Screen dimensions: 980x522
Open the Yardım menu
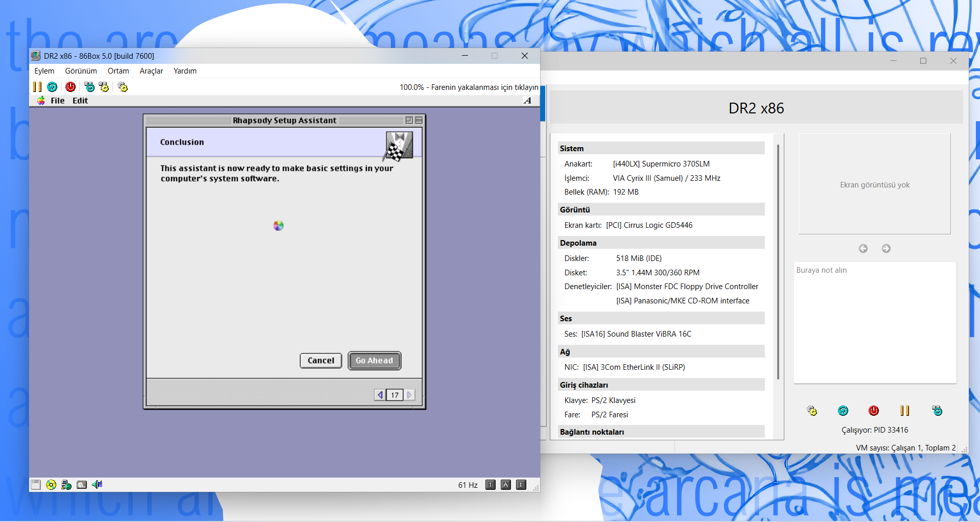185,71
